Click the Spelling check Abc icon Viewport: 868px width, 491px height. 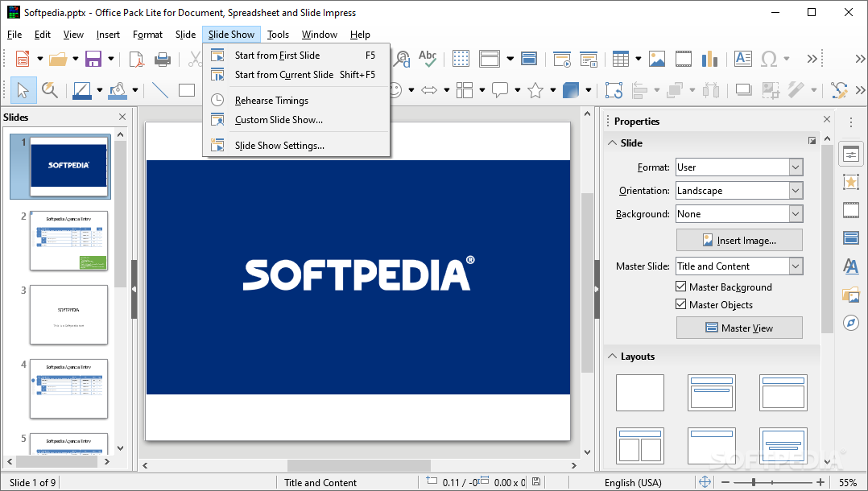[428, 58]
